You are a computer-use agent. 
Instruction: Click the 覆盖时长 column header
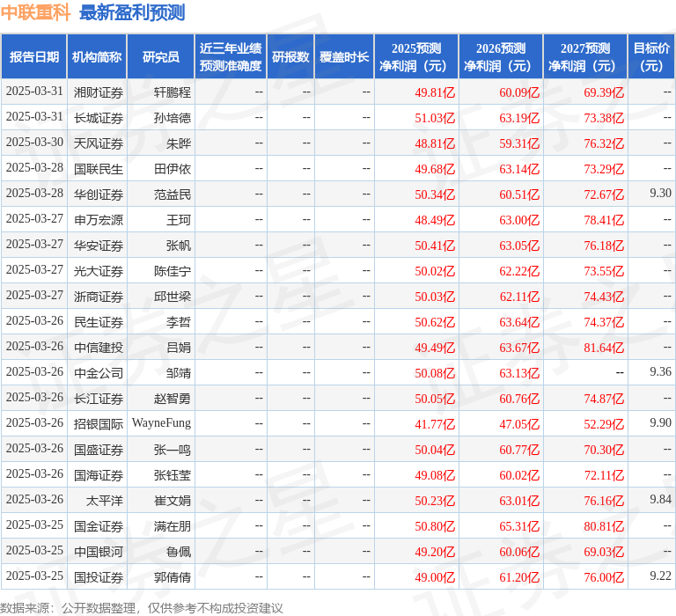pyautogui.click(x=344, y=57)
